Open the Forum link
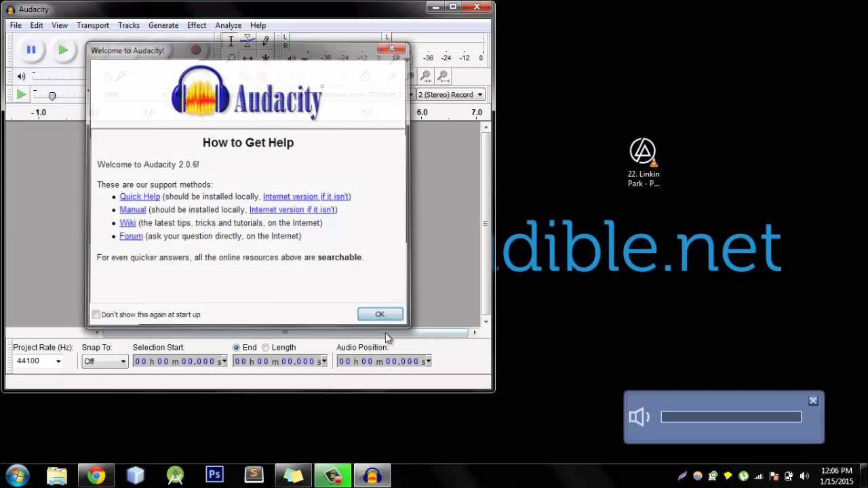This screenshot has width=868, height=488. pyautogui.click(x=131, y=236)
